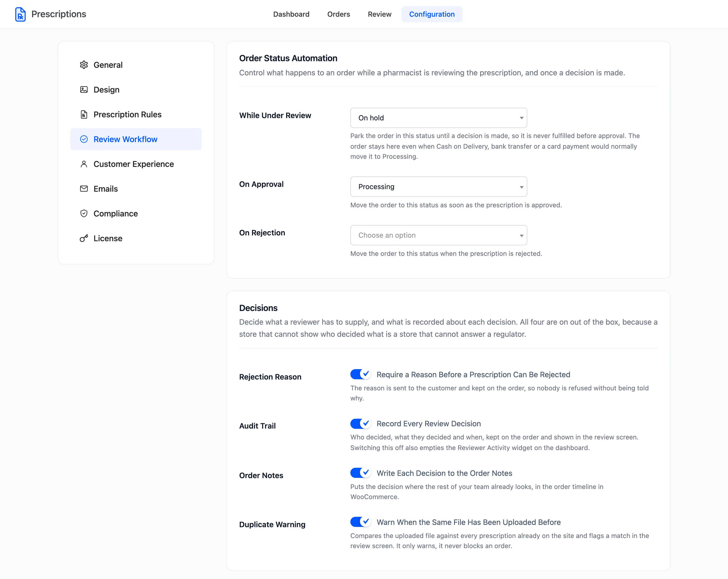Image resolution: width=728 pixels, height=579 pixels.
Task: Click Record Every Review Decision label text
Action: point(428,424)
